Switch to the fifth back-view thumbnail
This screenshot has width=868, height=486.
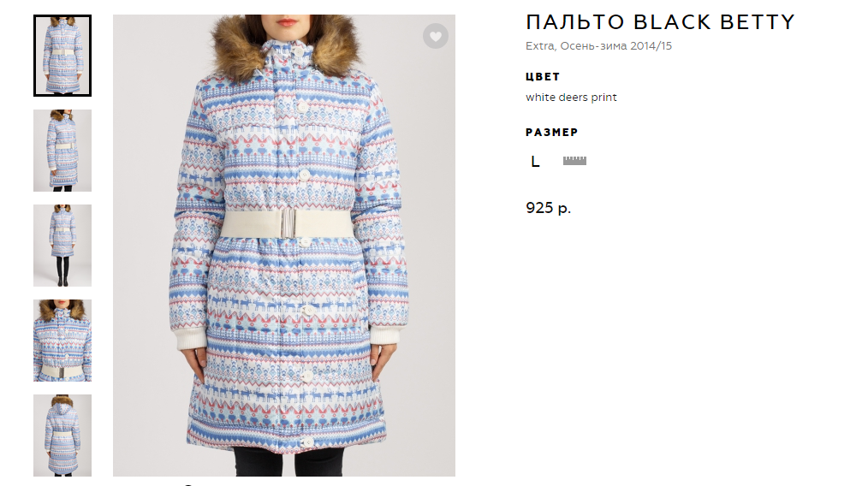[x=62, y=436]
